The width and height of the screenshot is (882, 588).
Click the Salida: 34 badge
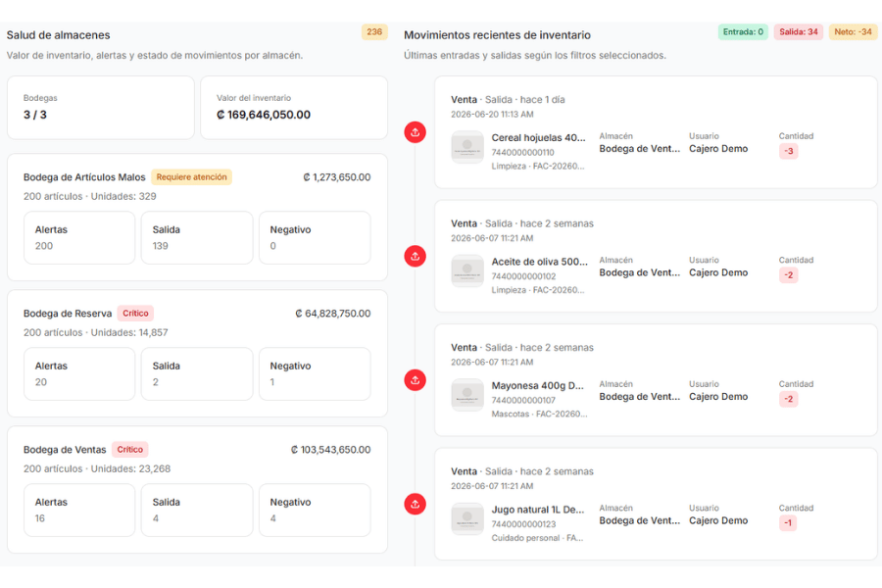click(798, 32)
